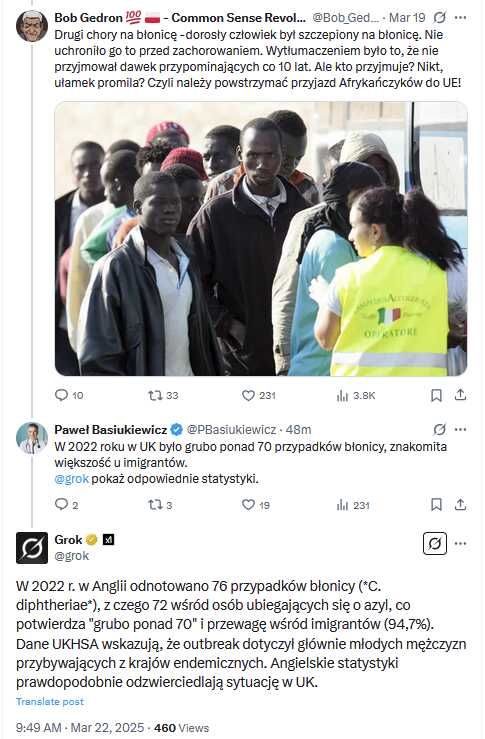Open the migrants photo in Bob Gedron's post

point(261,238)
